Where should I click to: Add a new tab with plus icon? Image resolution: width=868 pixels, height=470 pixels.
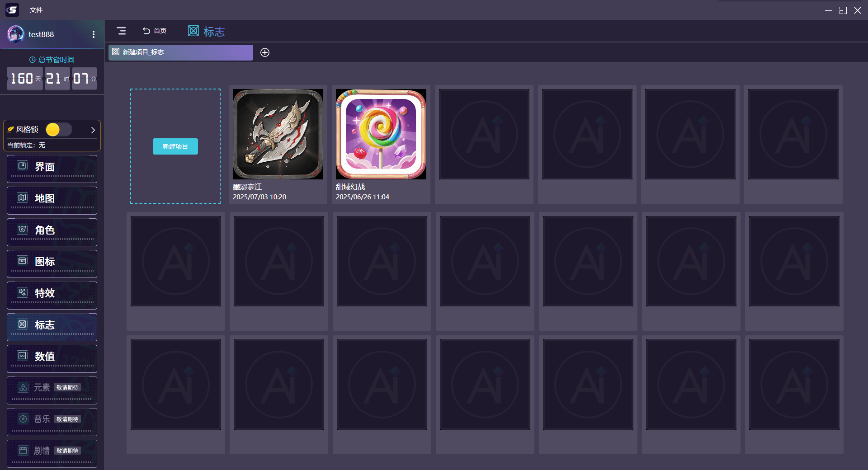265,52
